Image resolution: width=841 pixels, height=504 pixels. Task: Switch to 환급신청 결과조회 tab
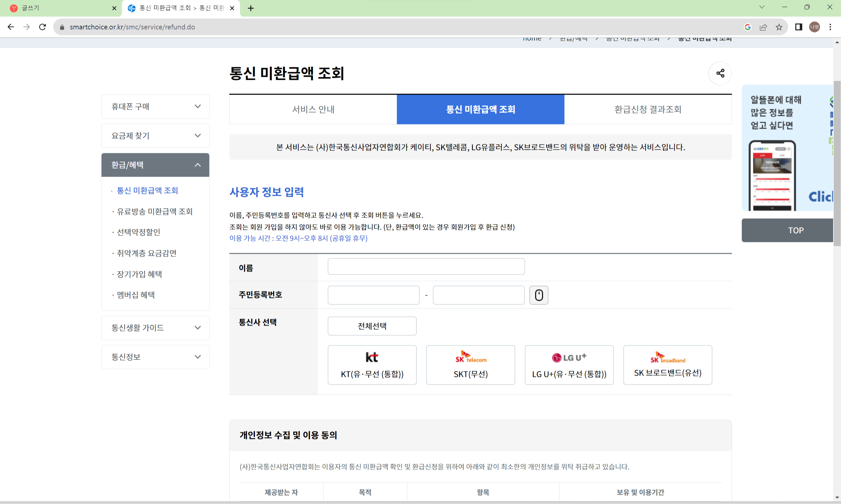648,109
